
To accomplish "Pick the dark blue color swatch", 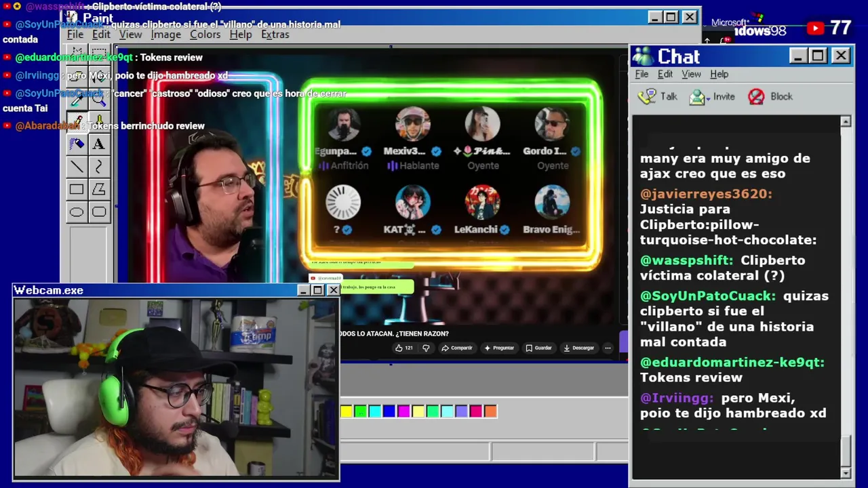I will click(389, 411).
